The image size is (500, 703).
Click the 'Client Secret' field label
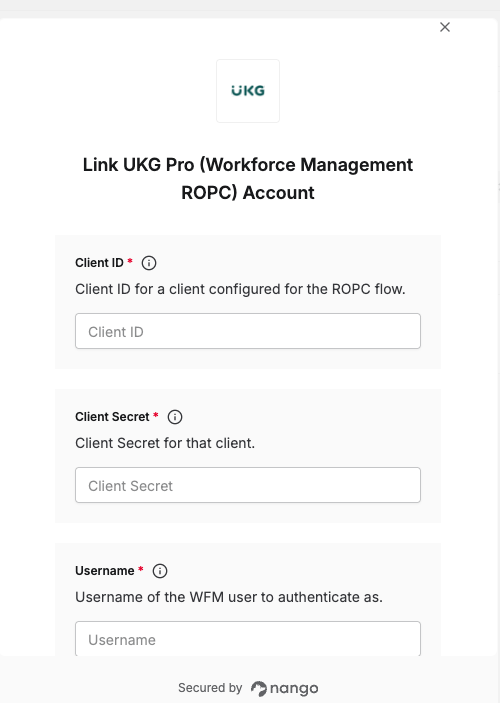[x=112, y=417]
